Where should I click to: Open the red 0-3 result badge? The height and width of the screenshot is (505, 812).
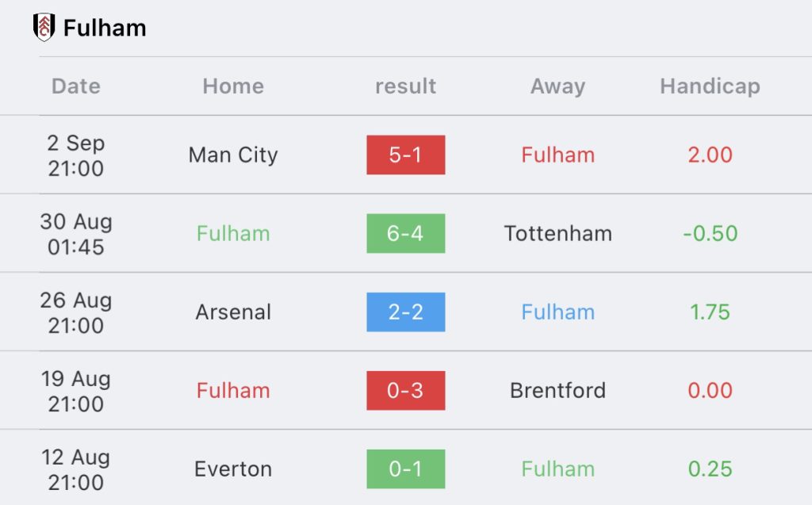pyautogui.click(x=405, y=391)
